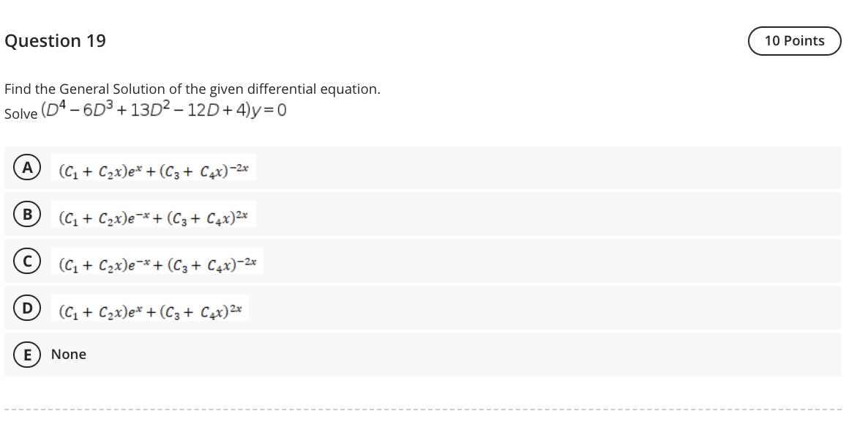Screen dimensions: 868x422
Task: Click empty area right of option A formula
Action: (x=548, y=168)
